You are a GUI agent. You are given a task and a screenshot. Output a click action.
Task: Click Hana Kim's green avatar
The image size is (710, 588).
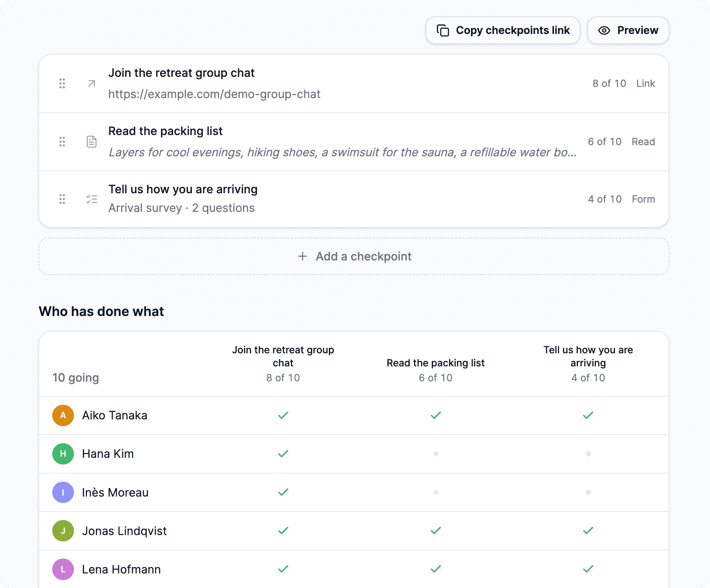coord(63,454)
